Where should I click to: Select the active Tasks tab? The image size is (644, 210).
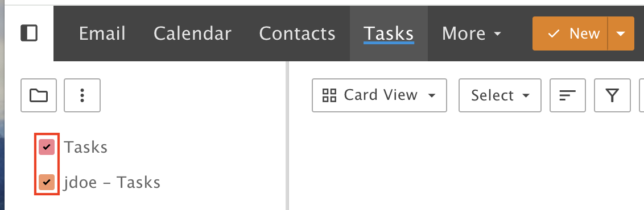(x=389, y=33)
